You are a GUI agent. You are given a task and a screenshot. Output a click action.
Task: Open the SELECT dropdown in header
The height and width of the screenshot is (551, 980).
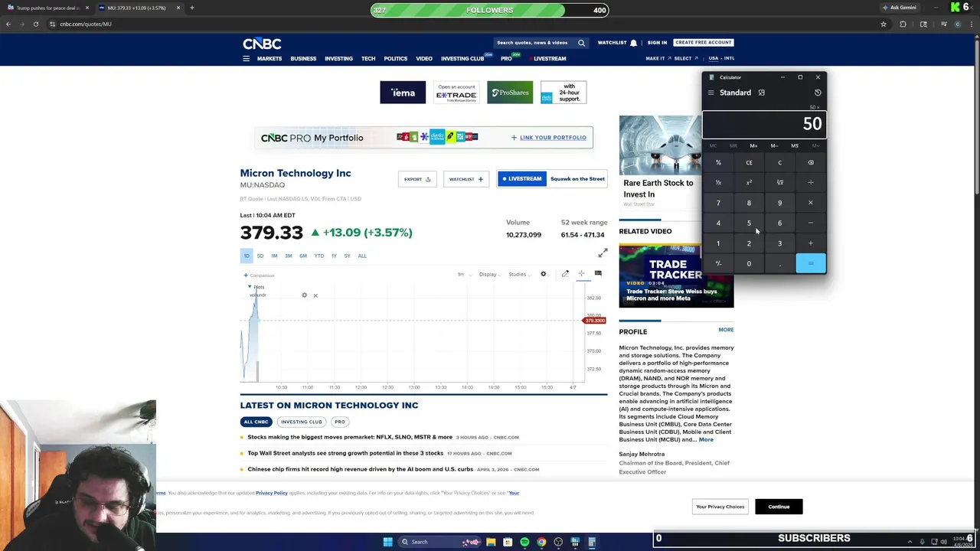click(x=685, y=58)
